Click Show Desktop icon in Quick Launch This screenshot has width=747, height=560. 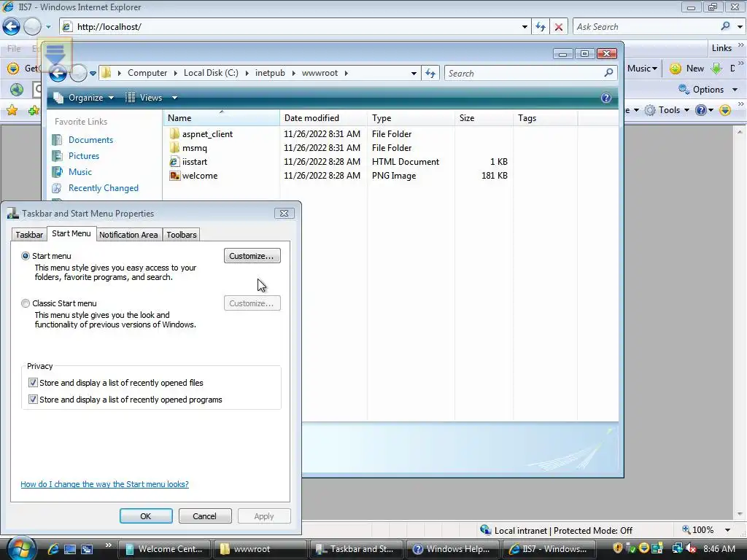click(x=70, y=549)
